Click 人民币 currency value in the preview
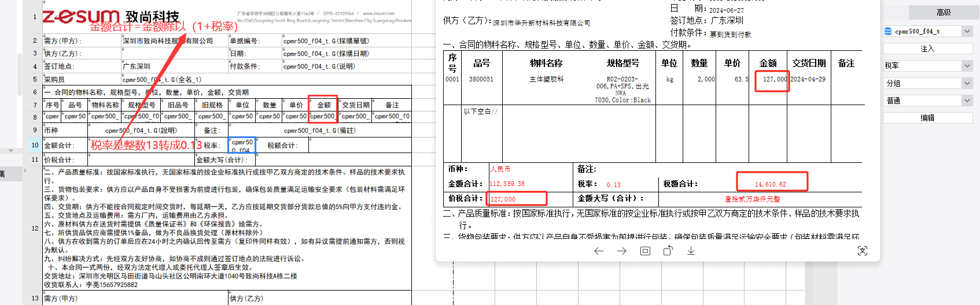 click(x=500, y=169)
